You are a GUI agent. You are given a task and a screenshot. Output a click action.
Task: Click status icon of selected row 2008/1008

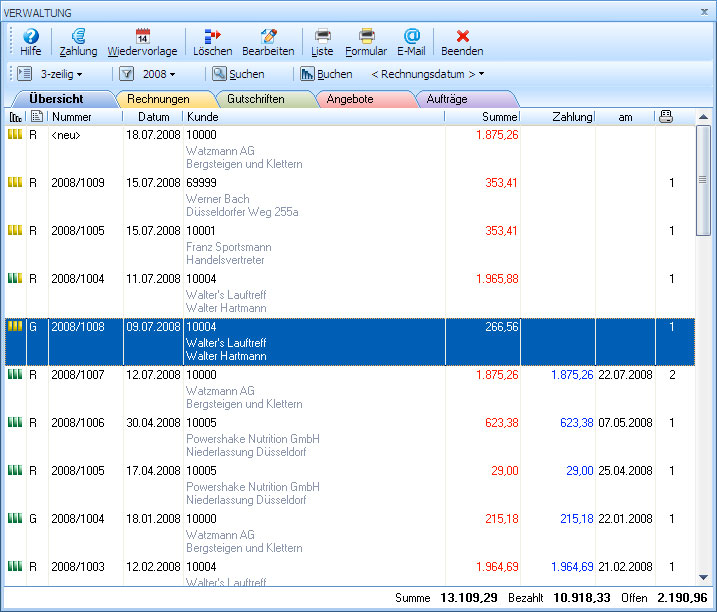click(15, 326)
